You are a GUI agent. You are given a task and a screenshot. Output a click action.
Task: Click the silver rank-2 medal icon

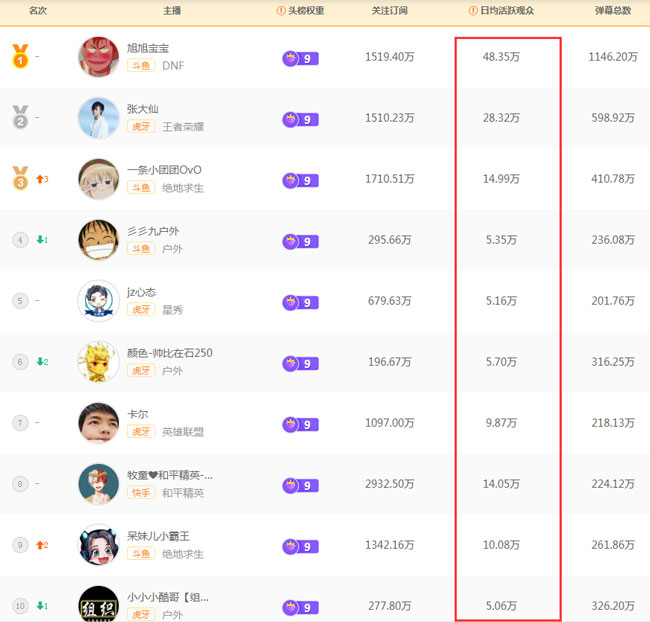pyautogui.click(x=20, y=118)
